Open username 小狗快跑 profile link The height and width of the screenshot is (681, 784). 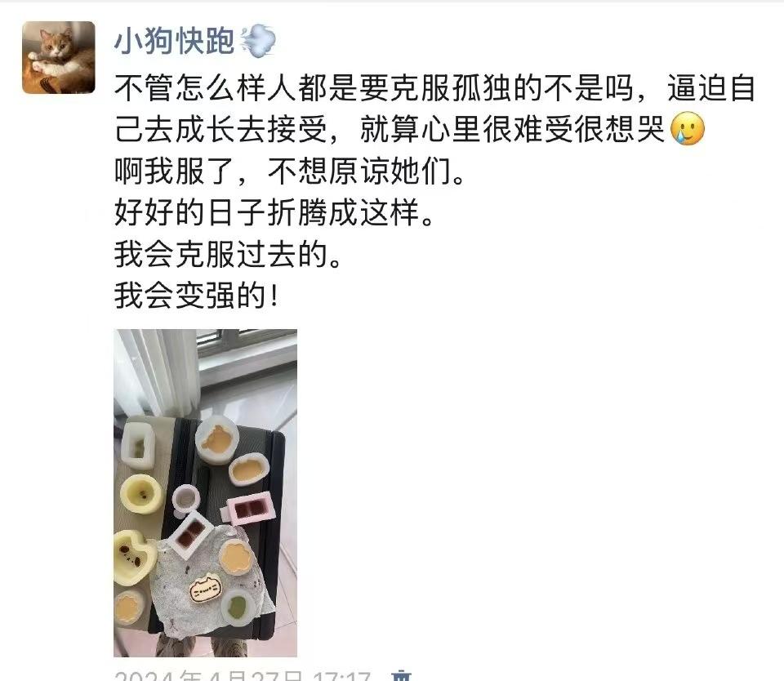pyautogui.click(x=175, y=41)
